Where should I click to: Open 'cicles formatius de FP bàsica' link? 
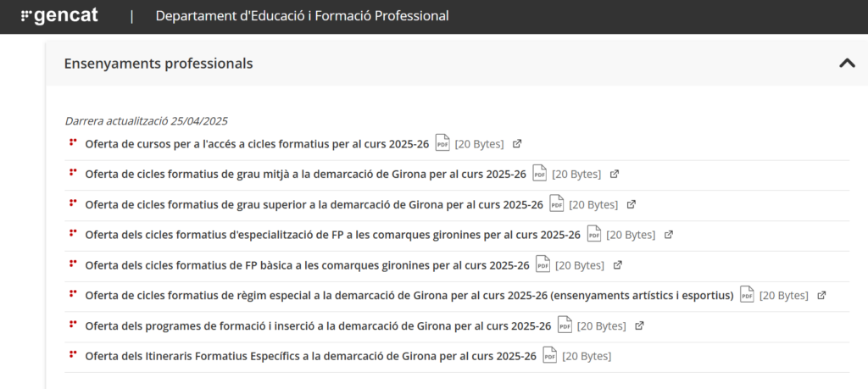pos(307,265)
